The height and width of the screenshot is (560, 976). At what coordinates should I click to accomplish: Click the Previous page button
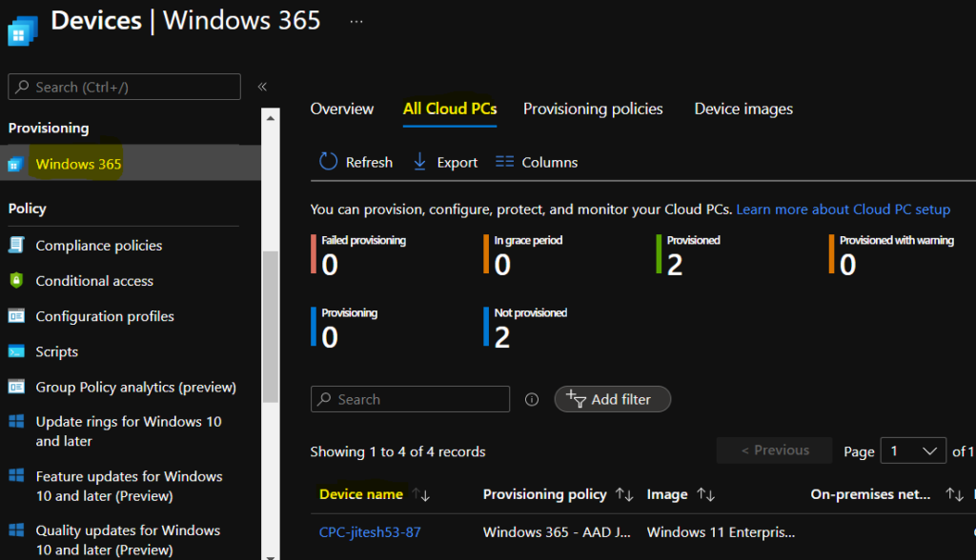pyautogui.click(x=774, y=450)
